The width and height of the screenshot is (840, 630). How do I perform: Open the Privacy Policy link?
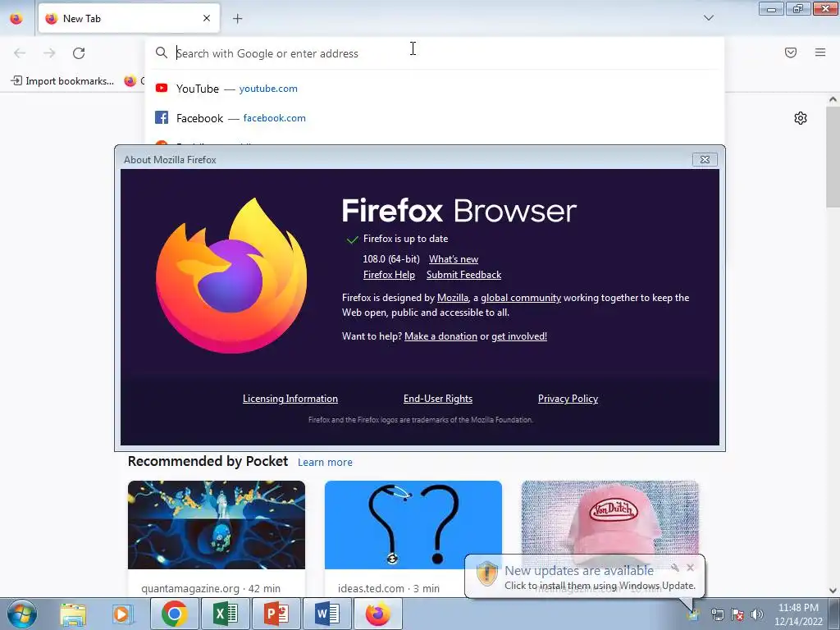tap(568, 399)
